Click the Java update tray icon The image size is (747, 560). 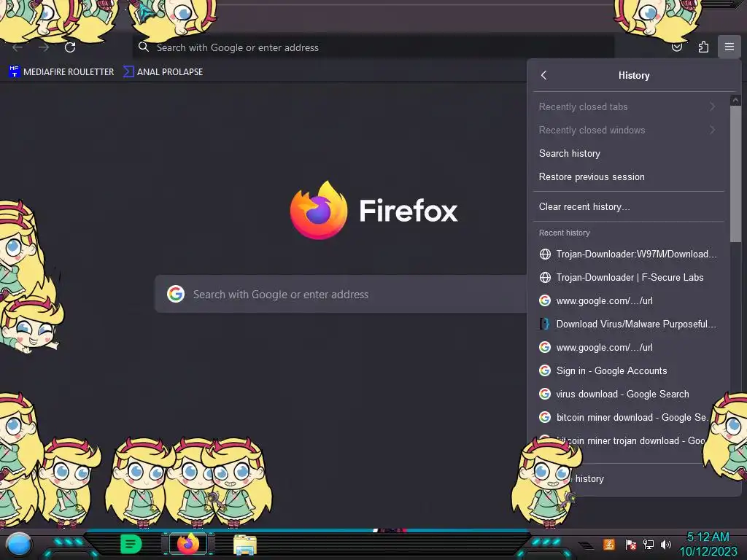click(609, 544)
